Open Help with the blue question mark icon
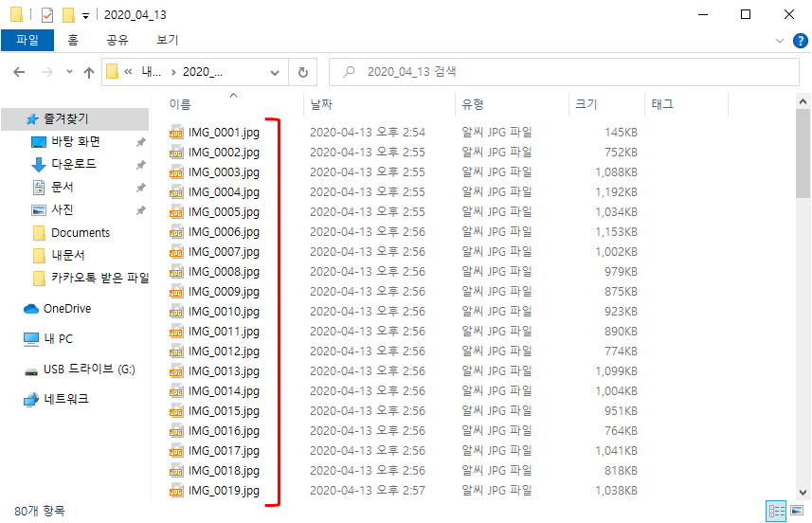The width and height of the screenshot is (812, 523). [x=800, y=41]
